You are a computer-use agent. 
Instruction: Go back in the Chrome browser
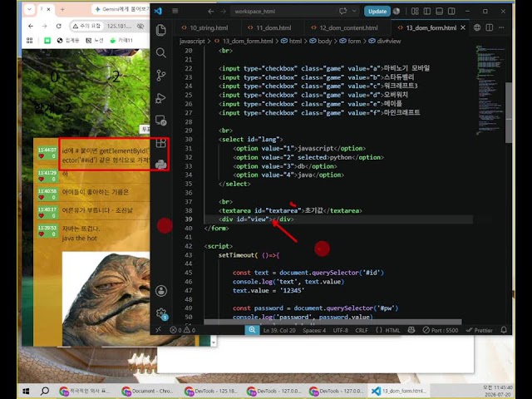point(31,26)
